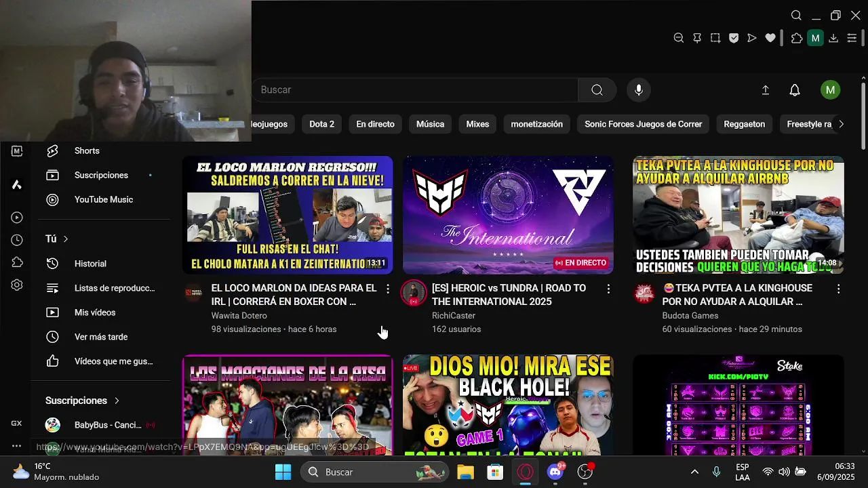Add page to bookmarks with heart icon
The image size is (868, 488).
[770, 38]
